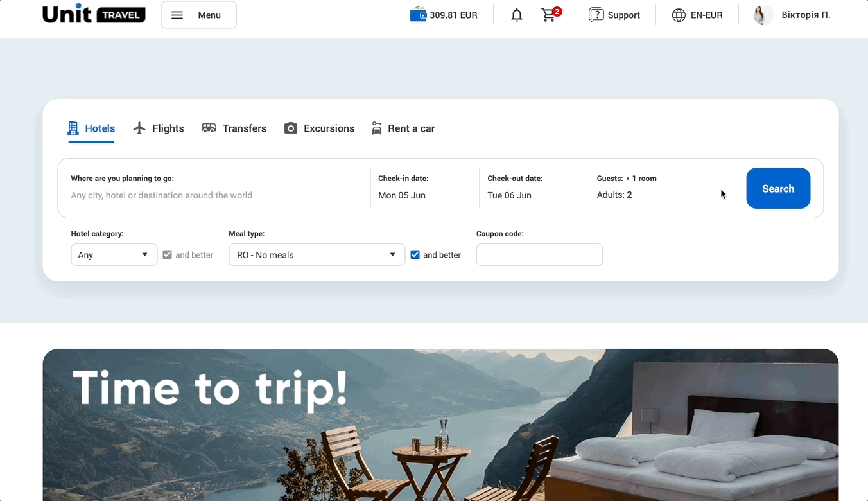Click the hamburger Menu icon

pos(177,15)
